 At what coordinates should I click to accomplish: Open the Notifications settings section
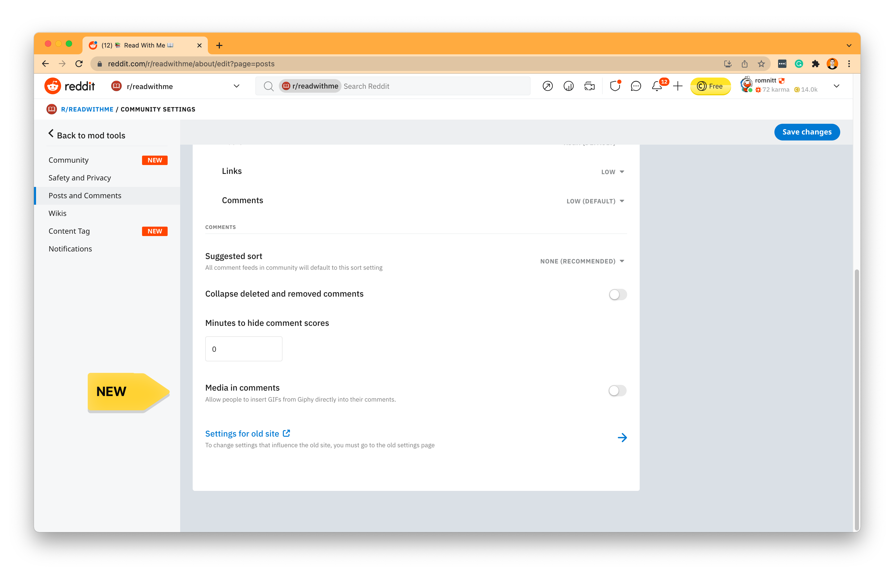(70, 249)
